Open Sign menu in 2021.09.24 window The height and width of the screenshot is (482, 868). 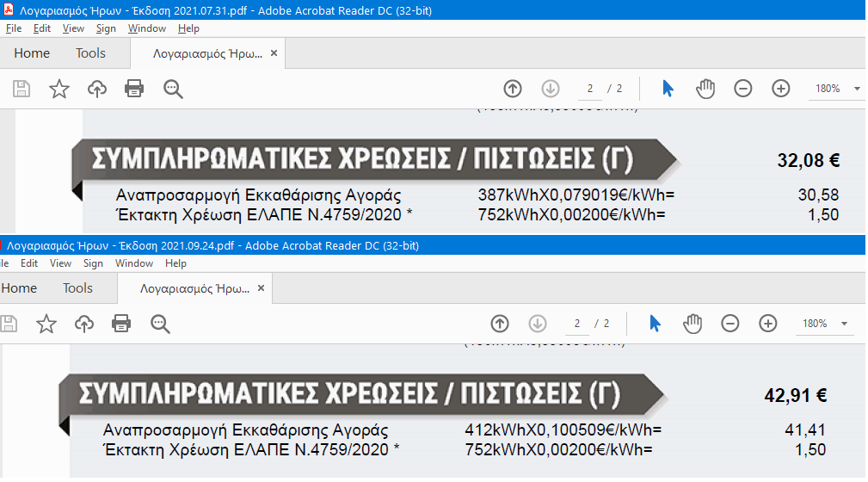pos(93,263)
